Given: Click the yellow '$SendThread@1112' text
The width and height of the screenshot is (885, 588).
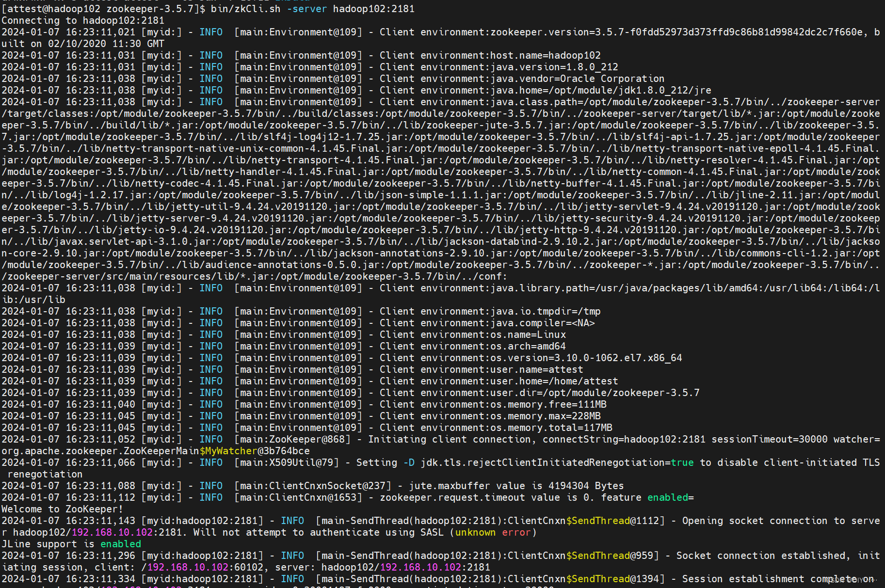Looking at the screenshot, I should 612,521.
